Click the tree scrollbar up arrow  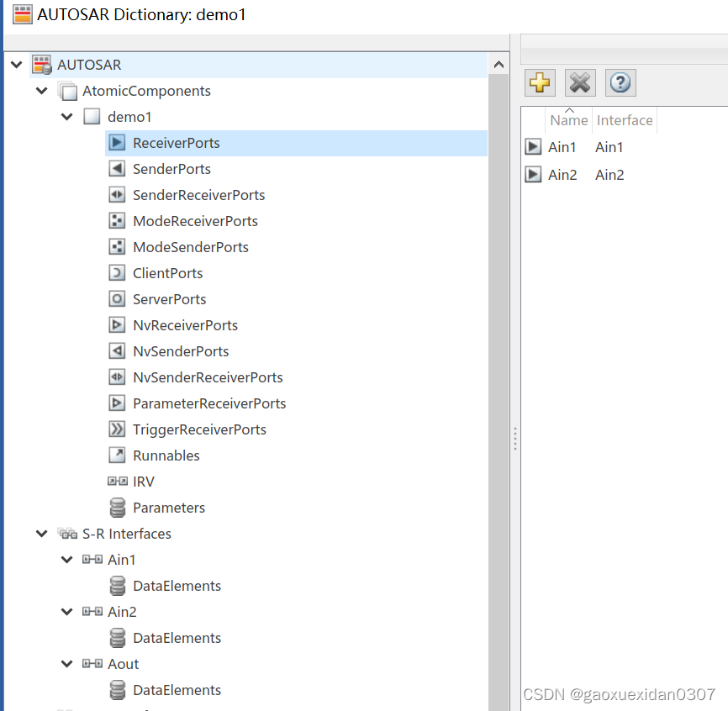click(x=499, y=65)
